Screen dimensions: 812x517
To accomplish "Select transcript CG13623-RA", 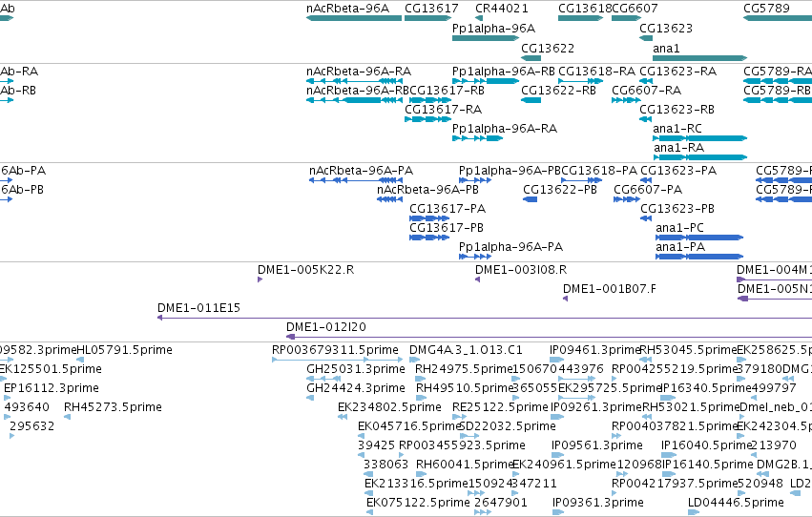I will (x=646, y=81).
